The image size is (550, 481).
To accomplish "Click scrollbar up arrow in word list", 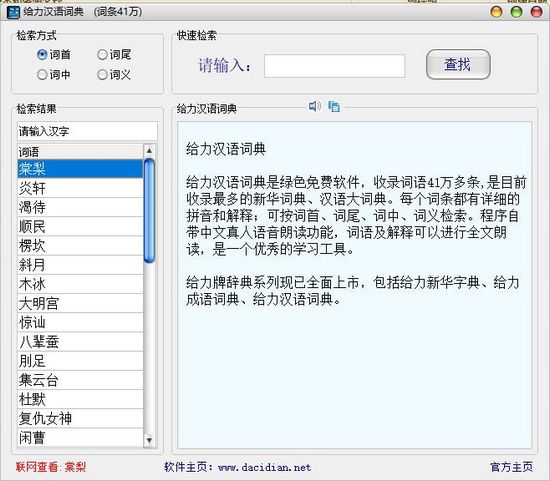I will coord(149,151).
